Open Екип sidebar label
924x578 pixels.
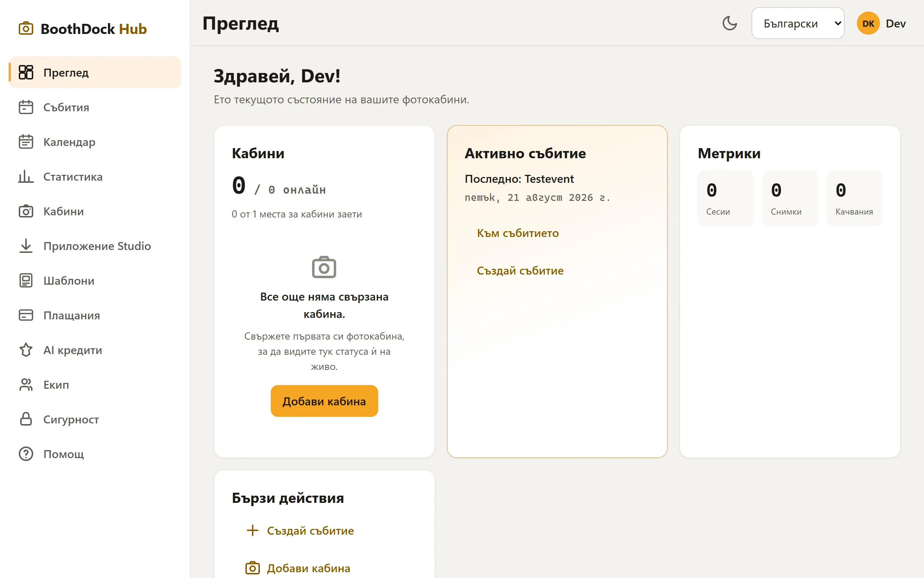point(56,385)
